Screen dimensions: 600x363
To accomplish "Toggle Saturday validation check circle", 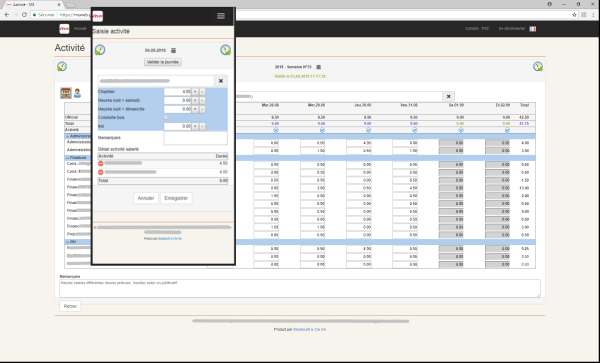I will pyautogui.click(x=461, y=130).
